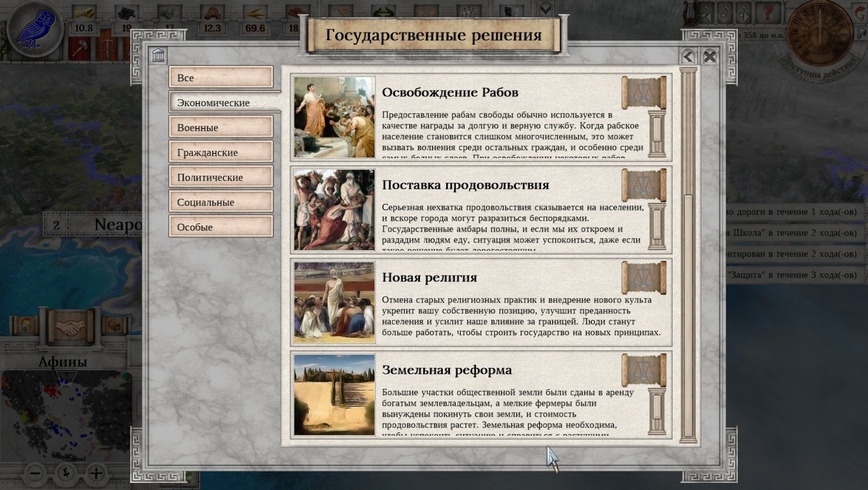Open the Политические decisions tab
Image resolution: width=868 pixels, height=490 pixels.
point(221,177)
